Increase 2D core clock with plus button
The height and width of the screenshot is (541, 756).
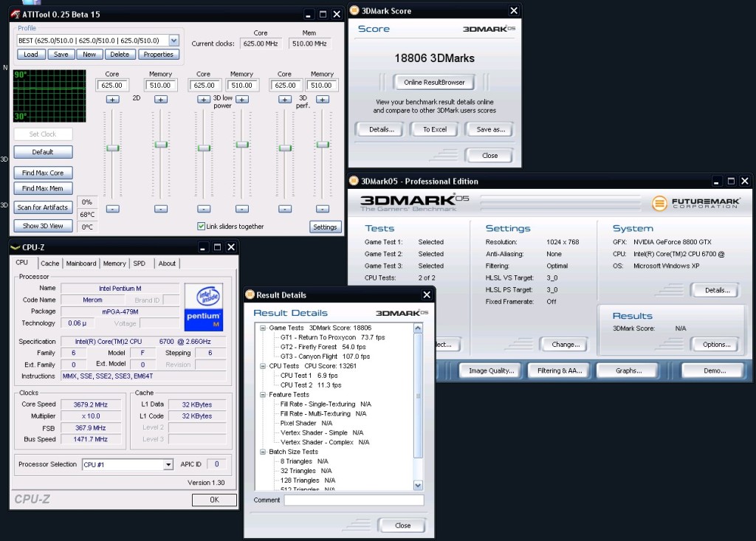point(112,100)
